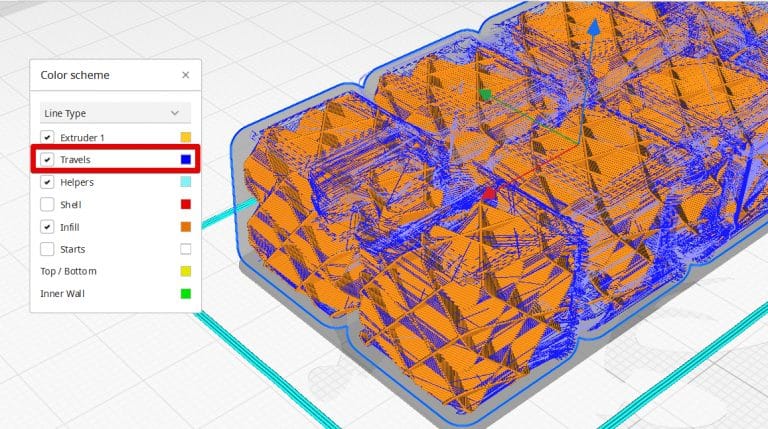Toggle the Helpers checkbox off
The width and height of the screenshot is (768, 429).
47,182
